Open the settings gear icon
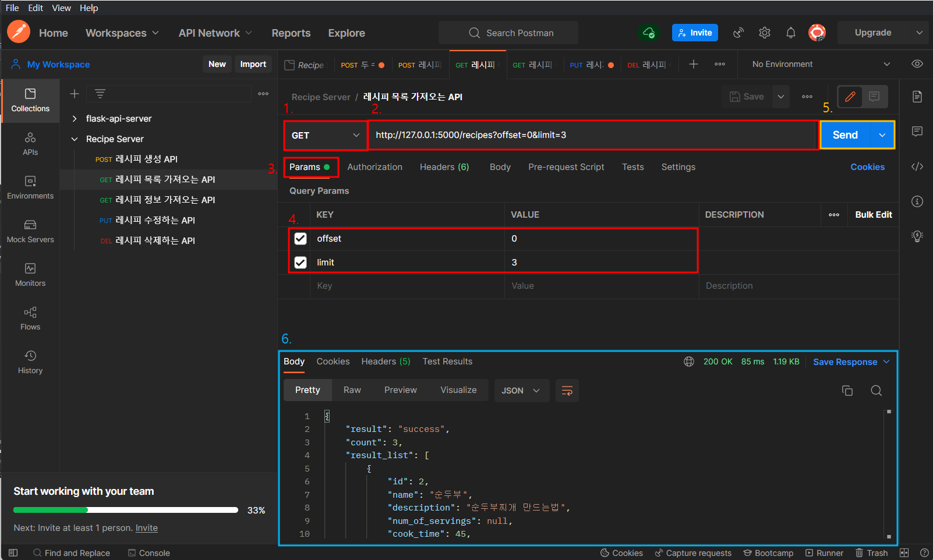Image resolution: width=933 pixels, height=560 pixels. coord(765,33)
